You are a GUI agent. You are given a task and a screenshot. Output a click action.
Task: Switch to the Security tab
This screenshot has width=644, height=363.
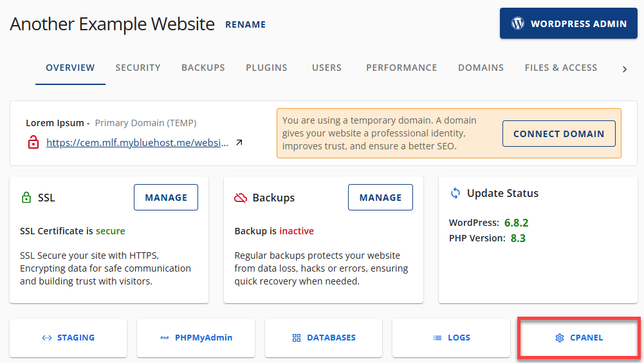(x=138, y=68)
